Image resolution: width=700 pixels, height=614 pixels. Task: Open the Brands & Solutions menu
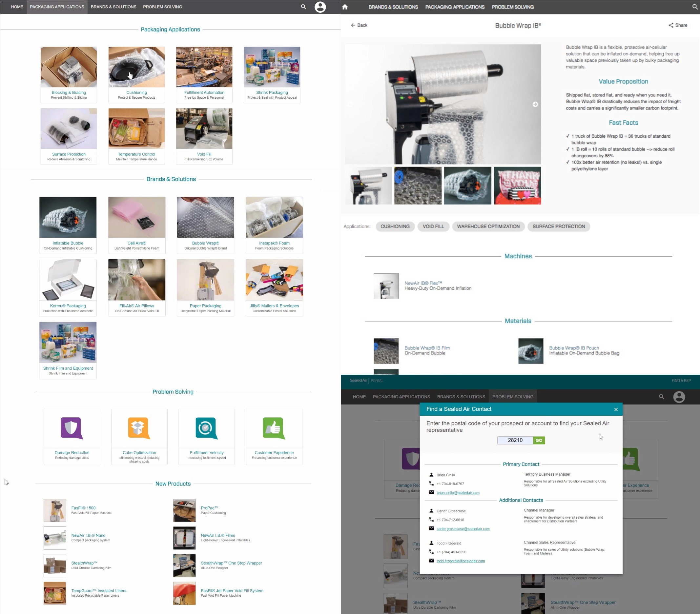(x=113, y=7)
